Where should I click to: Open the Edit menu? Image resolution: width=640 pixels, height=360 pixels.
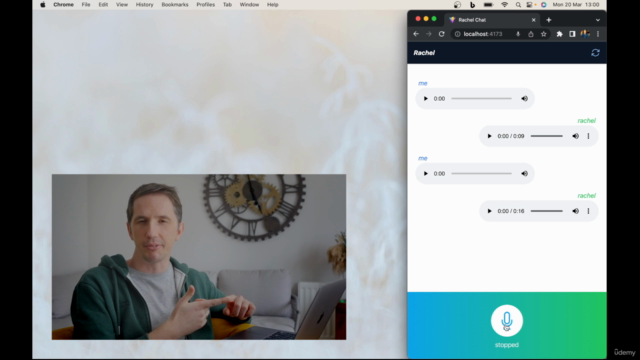[103, 4]
